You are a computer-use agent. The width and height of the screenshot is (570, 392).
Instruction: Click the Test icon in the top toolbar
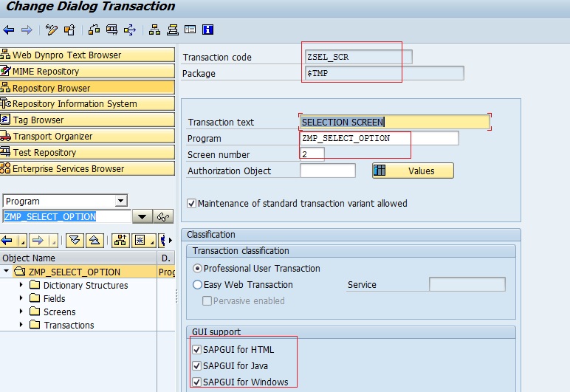click(112, 30)
